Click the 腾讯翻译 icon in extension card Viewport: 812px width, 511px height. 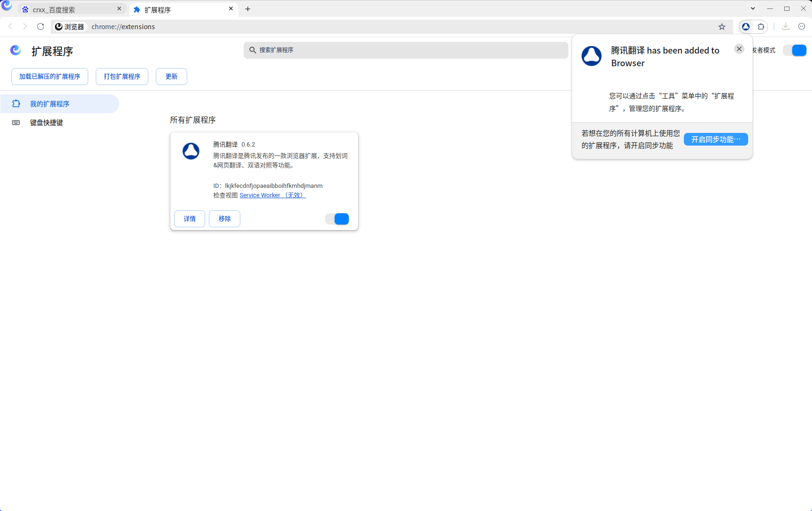[191, 151]
